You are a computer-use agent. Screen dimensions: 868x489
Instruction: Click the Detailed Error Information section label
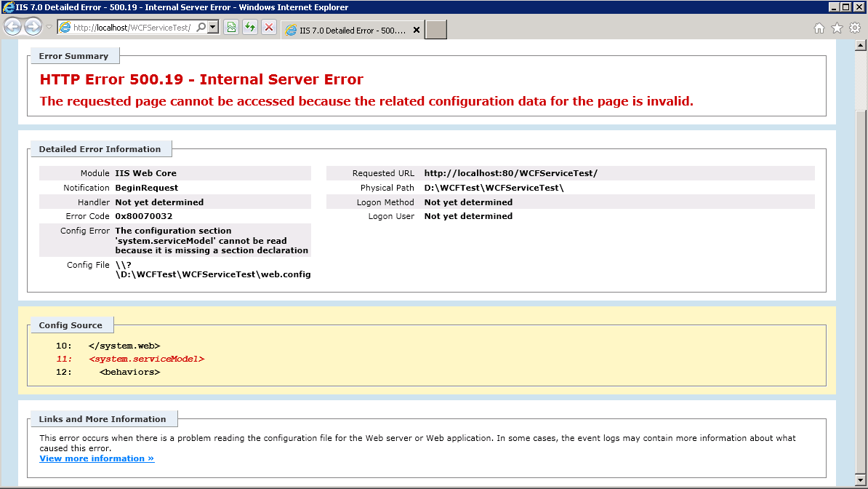[x=100, y=149]
